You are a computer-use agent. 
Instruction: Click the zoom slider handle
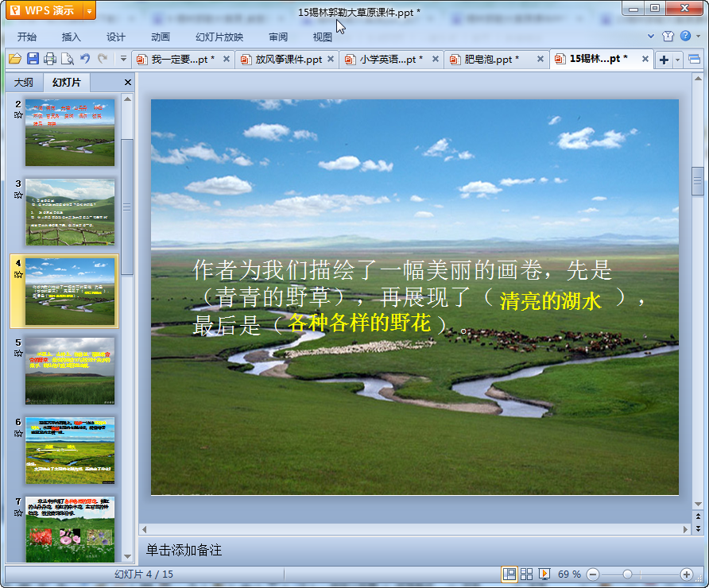click(x=627, y=574)
